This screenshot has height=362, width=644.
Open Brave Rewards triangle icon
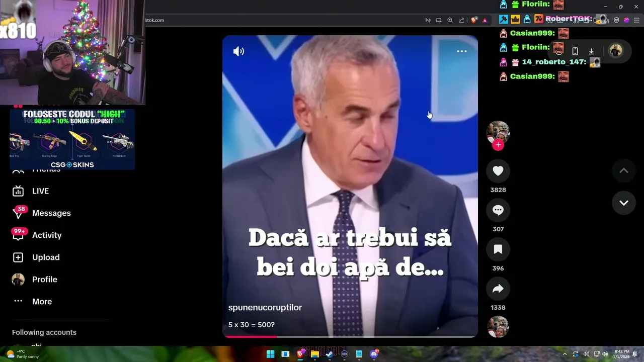(485, 20)
